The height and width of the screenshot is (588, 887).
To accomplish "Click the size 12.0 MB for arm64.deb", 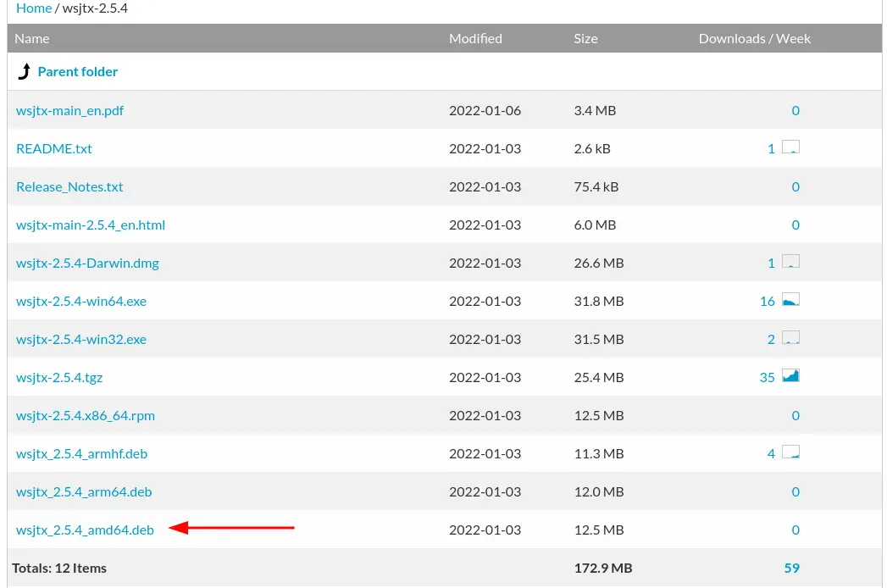I will click(598, 491).
